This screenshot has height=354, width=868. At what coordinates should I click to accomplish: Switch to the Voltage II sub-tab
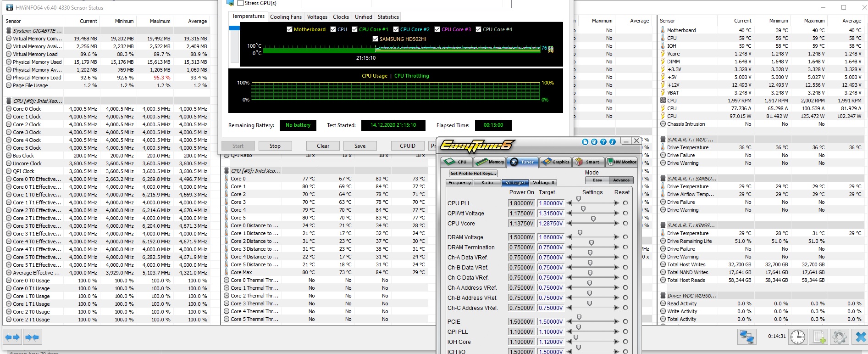[543, 183]
